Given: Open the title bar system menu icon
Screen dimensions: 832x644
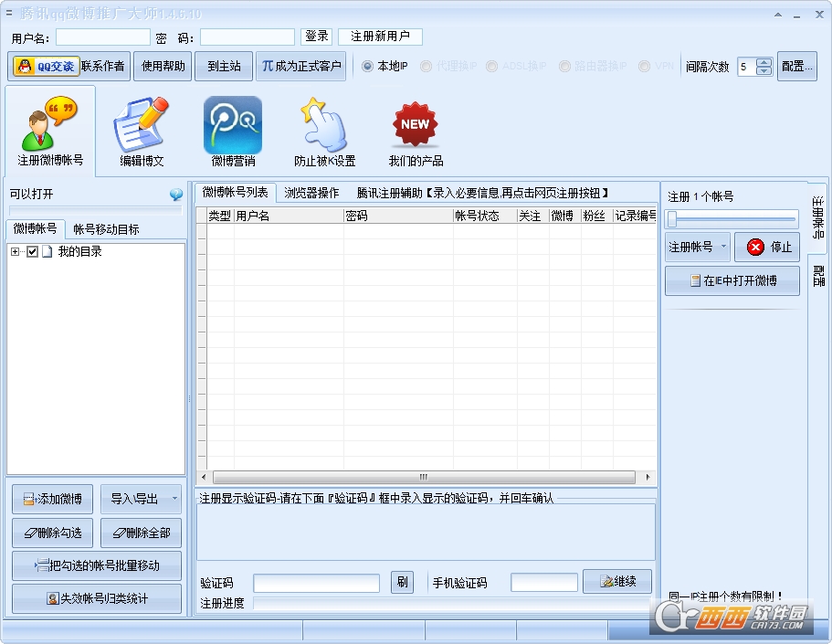Looking at the screenshot, I should [9, 13].
